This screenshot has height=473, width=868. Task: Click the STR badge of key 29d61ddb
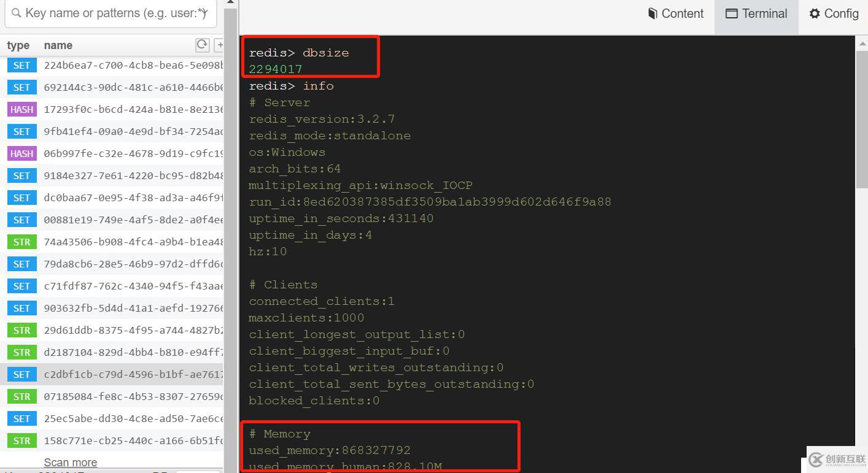[22, 330]
